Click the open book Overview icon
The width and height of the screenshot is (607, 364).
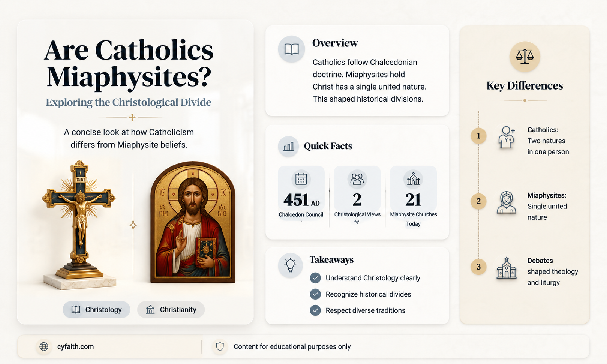[291, 49]
